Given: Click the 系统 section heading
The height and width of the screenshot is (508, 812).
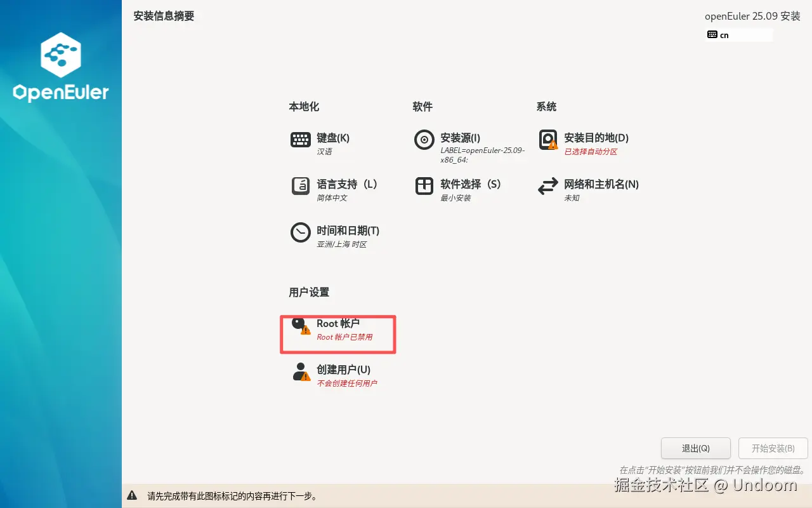Looking at the screenshot, I should [x=546, y=107].
